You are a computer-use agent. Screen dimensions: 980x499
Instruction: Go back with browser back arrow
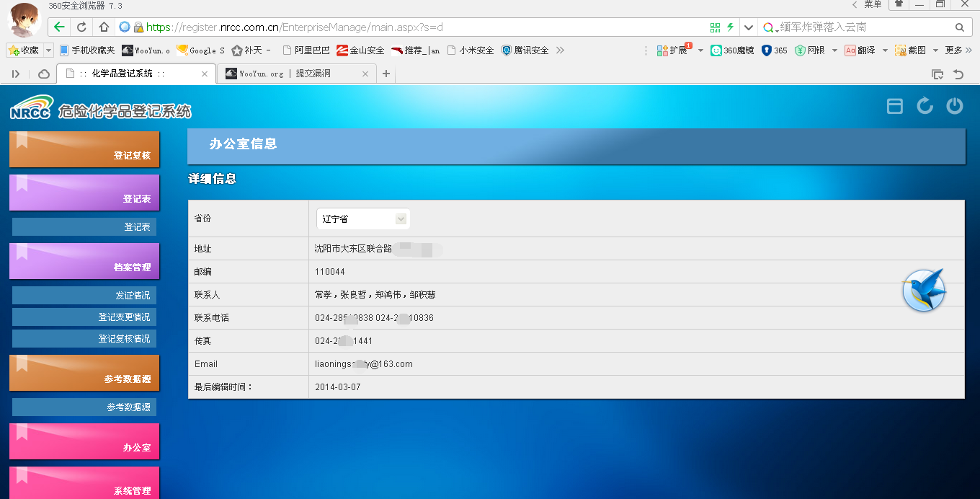point(59,27)
